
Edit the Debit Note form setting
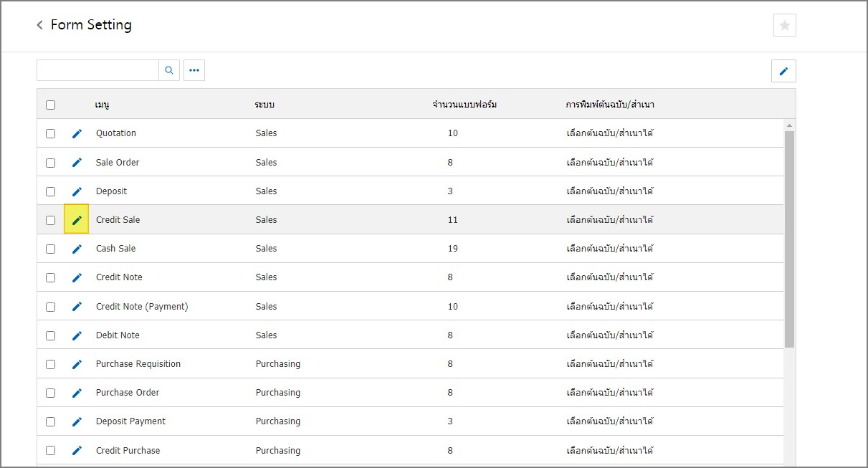point(77,335)
